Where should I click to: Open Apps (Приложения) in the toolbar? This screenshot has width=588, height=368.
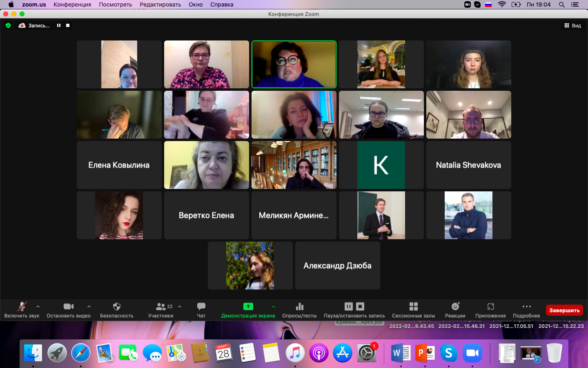point(490,307)
